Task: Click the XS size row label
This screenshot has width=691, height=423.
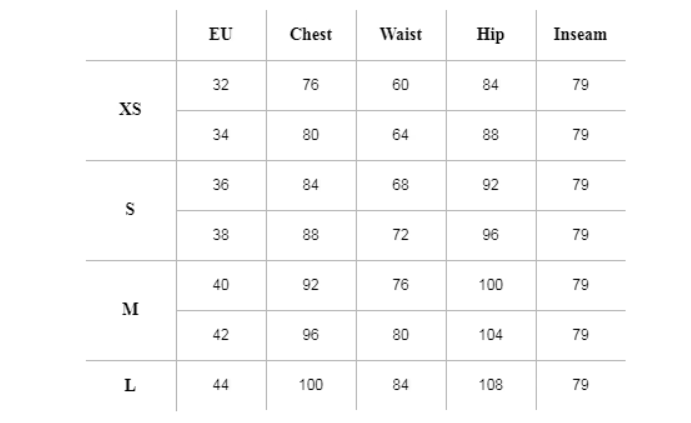Action: point(130,110)
